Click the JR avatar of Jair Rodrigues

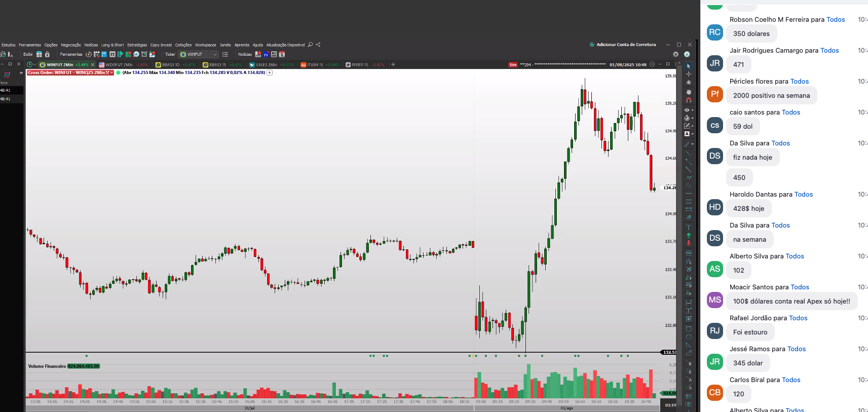coord(715,63)
